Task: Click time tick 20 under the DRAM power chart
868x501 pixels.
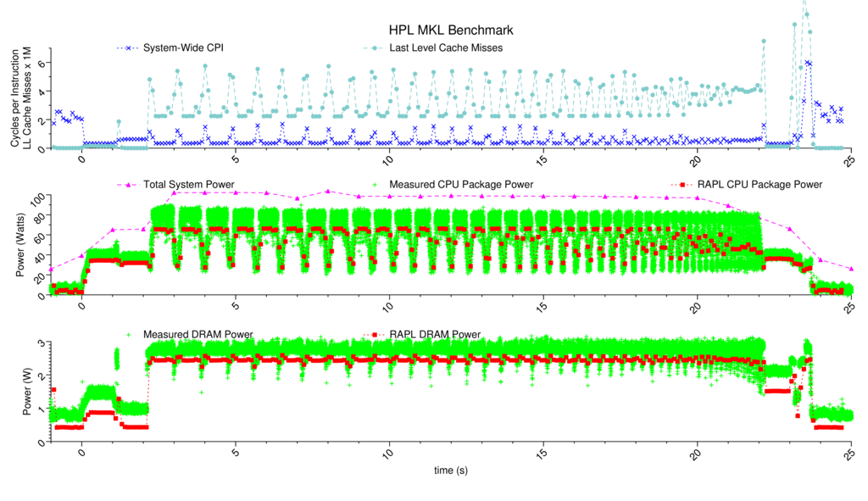Action: coord(695,454)
